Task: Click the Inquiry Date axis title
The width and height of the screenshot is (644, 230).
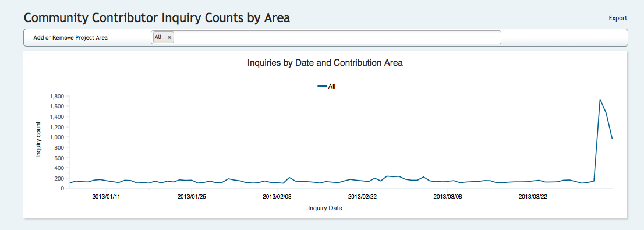Action: [325, 208]
